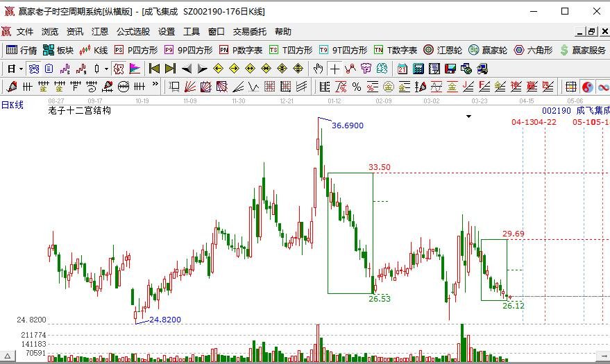The width and height of the screenshot is (610, 364).
Task: Open 9T四方形 tool
Action: point(343,50)
